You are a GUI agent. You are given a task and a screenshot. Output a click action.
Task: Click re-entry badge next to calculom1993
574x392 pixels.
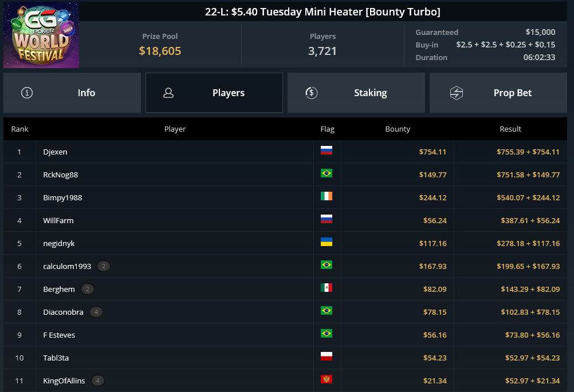tap(104, 266)
